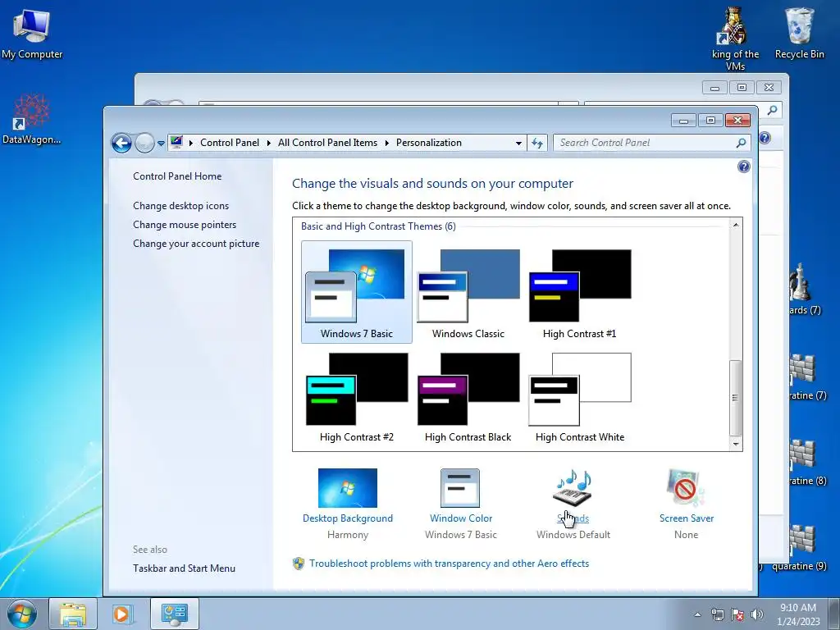Open quaratine (9) desktop icon
This screenshot has height=630, width=840.
point(800,547)
